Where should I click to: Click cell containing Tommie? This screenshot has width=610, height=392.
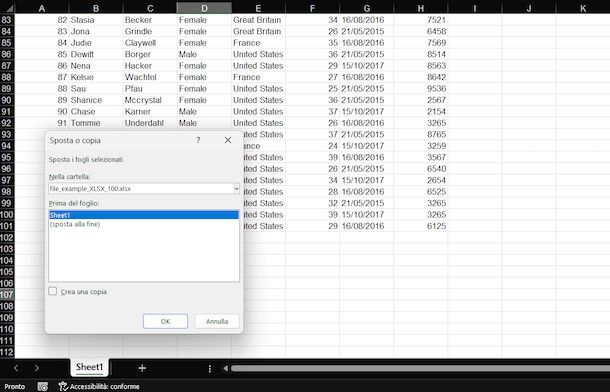(96, 123)
